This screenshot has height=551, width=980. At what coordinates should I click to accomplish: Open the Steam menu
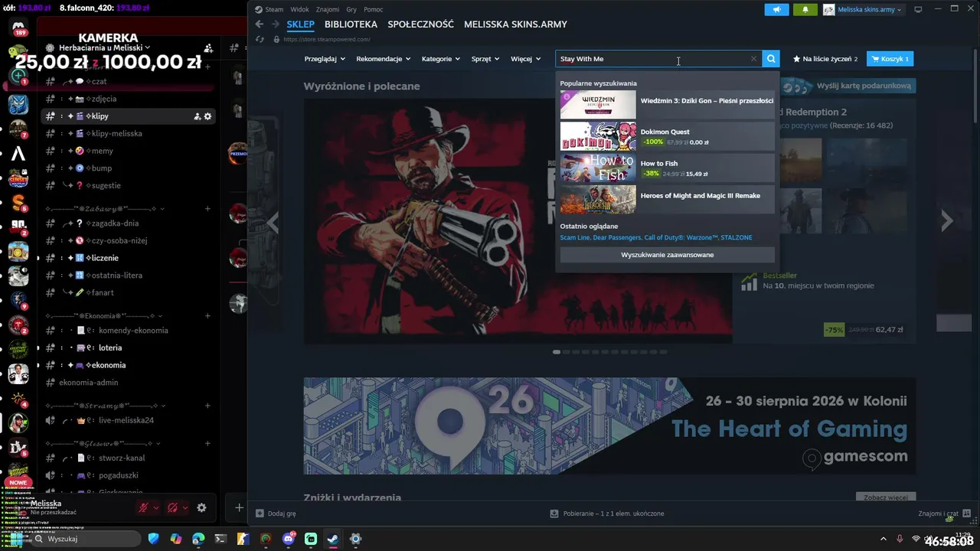click(269, 10)
